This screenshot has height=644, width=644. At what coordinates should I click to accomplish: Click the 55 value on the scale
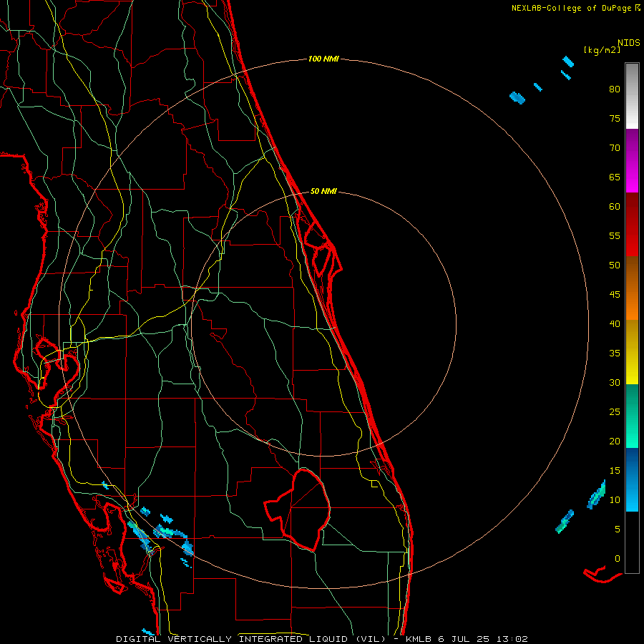615,236
